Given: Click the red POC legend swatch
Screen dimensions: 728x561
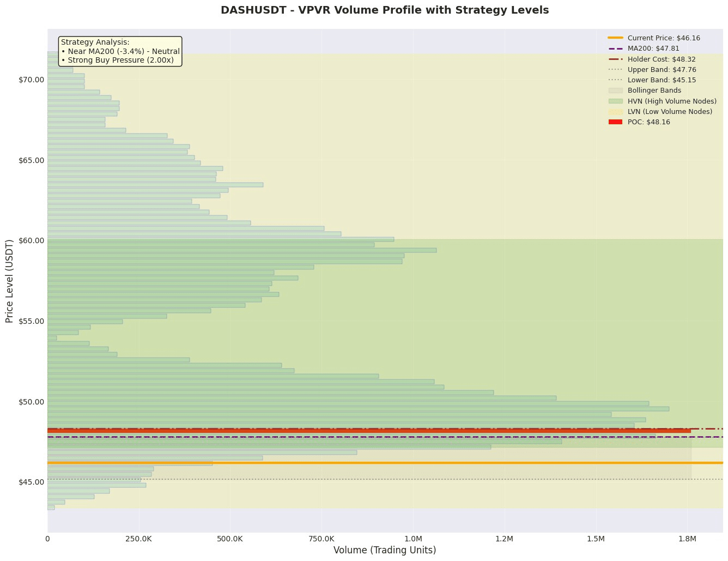Looking at the screenshot, I should (615, 122).
